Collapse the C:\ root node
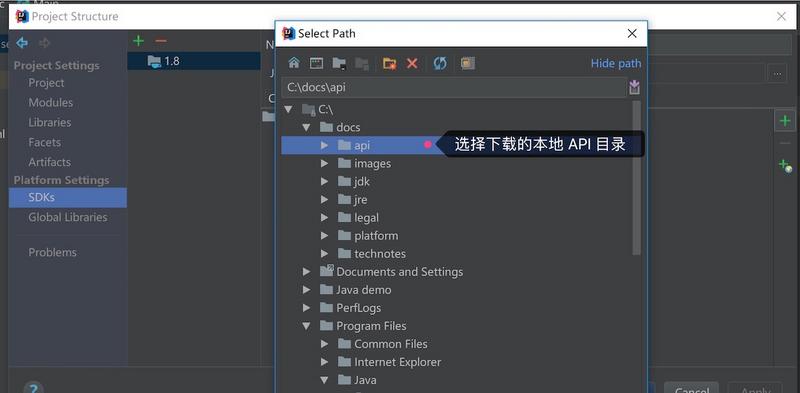Viewport: 800px width, 393px height. coord(289,109)
